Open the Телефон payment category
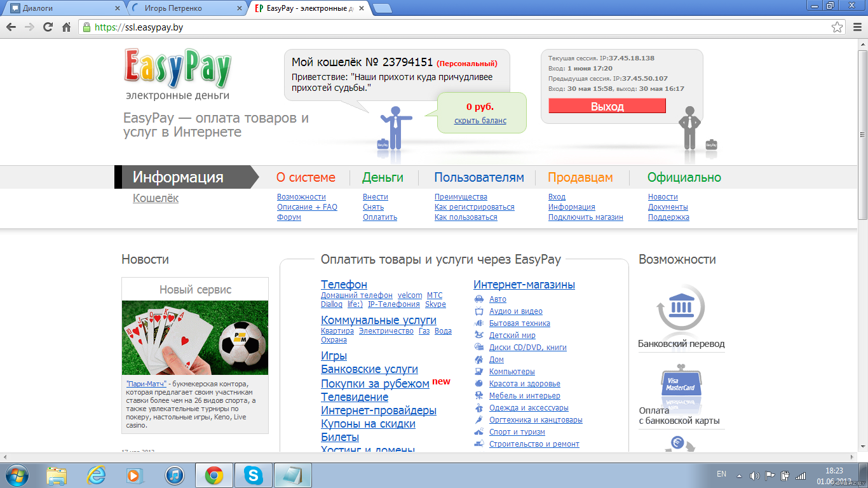The width and height of the screenshot is (868, 488). point(344,285)
